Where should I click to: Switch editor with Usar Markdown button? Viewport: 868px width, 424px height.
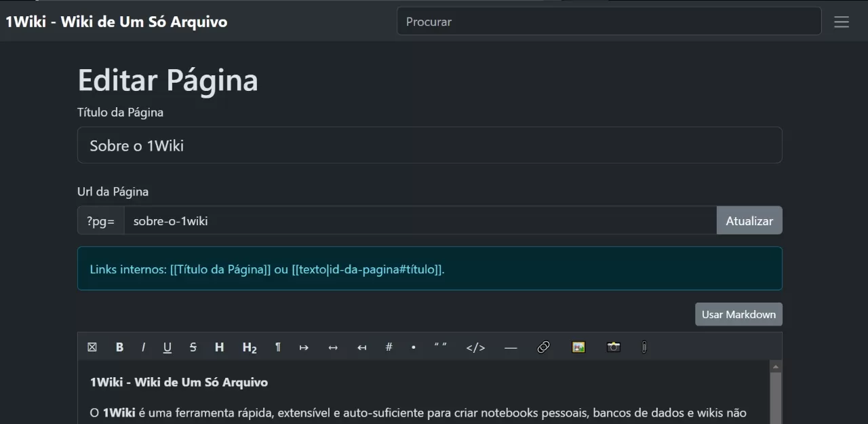(738, 314)
